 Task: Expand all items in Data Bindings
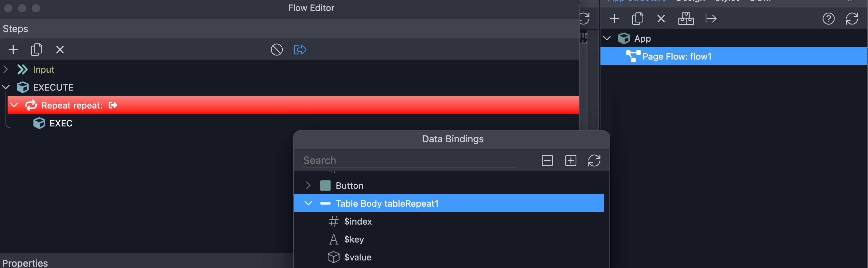(571, 160)
